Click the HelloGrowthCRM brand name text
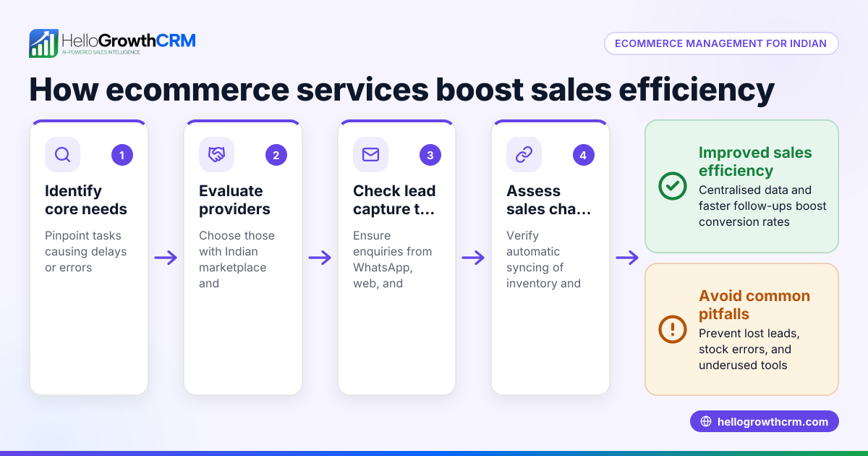This screenshot has width=868, height=456. click(x=129, y=40)
